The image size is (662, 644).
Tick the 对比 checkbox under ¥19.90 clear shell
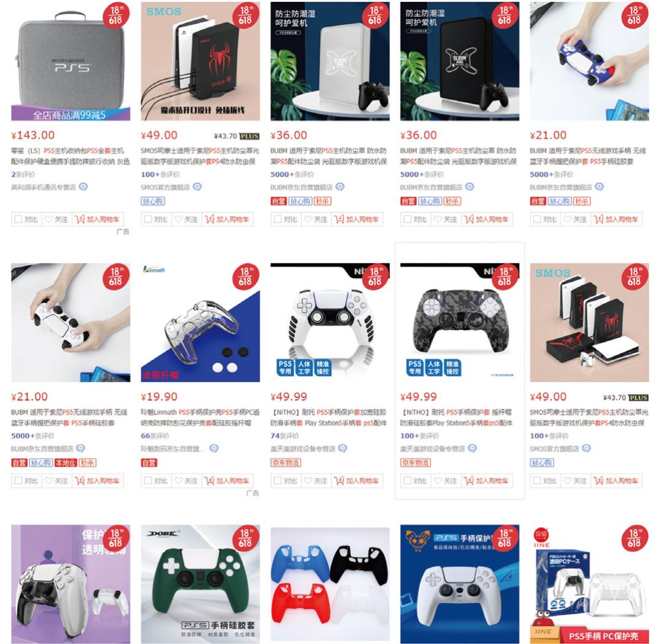coord(148,481)
